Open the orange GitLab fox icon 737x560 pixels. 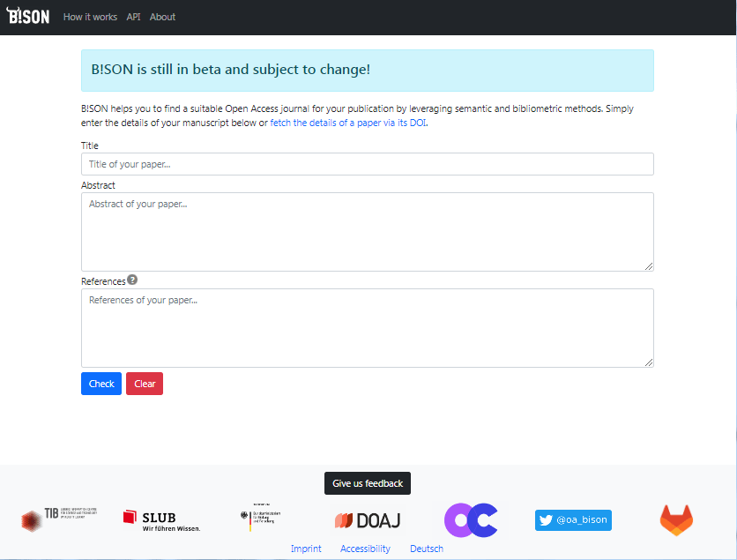coord(676,520)
